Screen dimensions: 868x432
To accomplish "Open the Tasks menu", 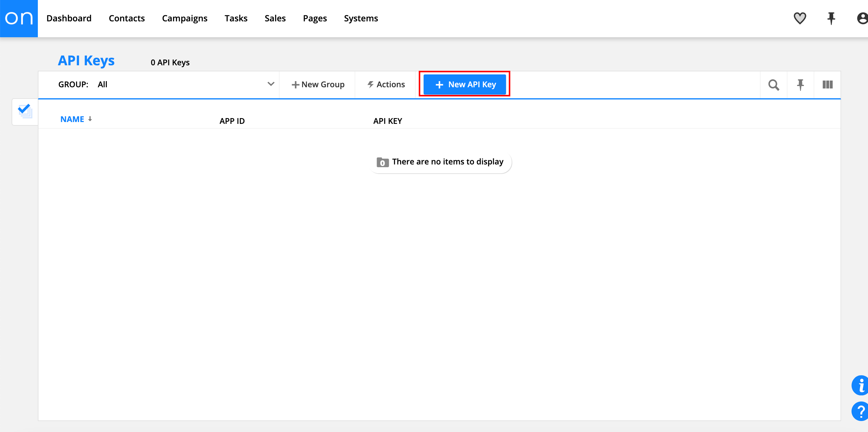I will 236,18.
